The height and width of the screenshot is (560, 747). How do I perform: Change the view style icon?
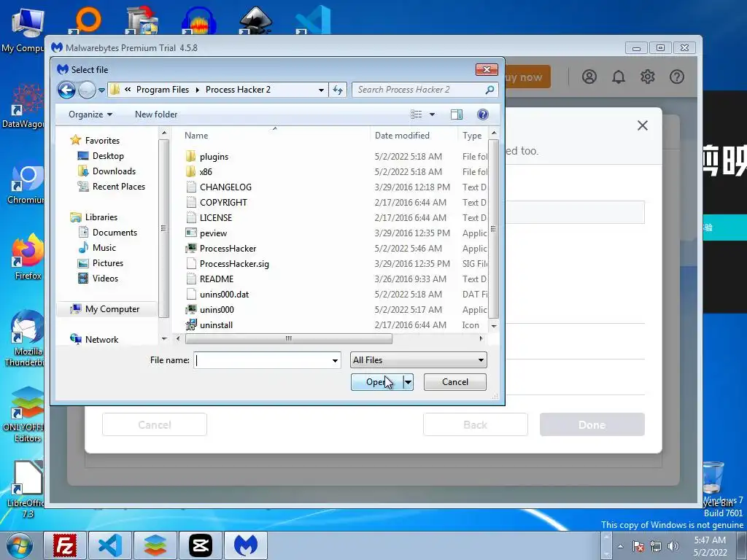[x=417, y=114]
